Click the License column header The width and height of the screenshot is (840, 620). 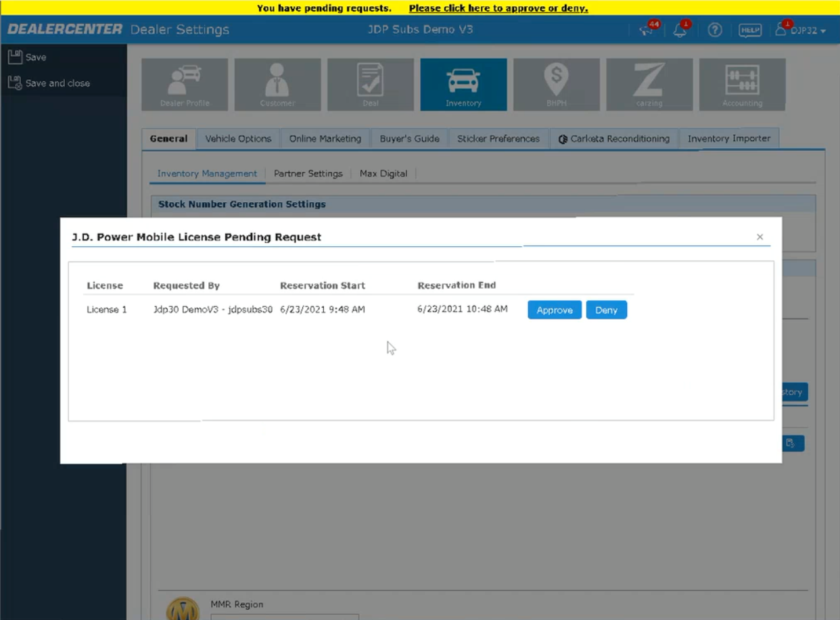[x=105, y=285]
